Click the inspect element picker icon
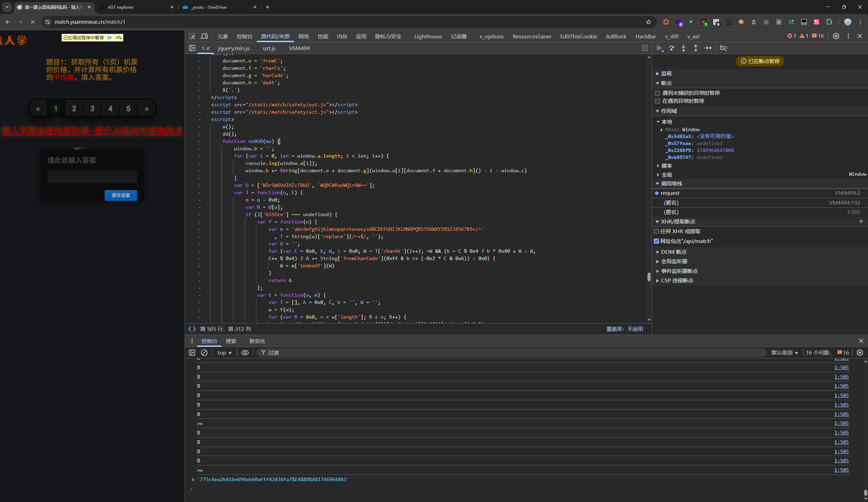Screen dimensions: 868x502 coord(192,36)
